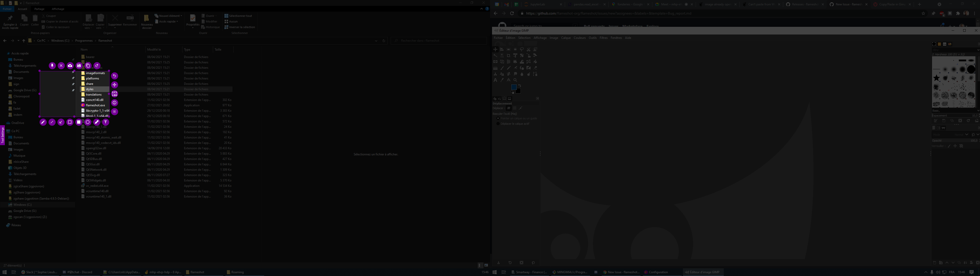Select the Flameshot pixelate blur tool
This screenshot has width=980, height=276.
point(115,112)
